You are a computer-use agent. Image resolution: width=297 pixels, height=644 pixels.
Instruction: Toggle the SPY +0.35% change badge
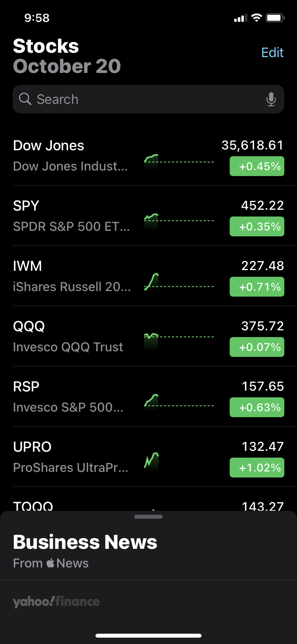pos(257,226)
